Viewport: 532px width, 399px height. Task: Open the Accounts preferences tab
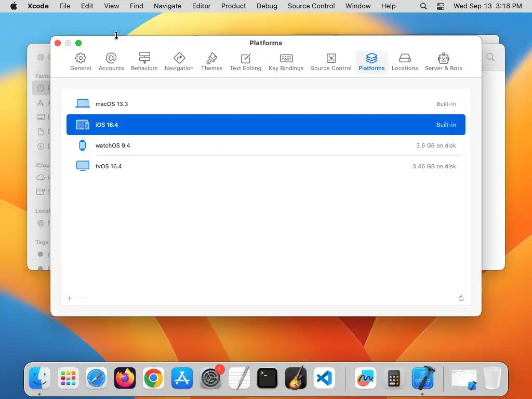[x=111, y=62]
